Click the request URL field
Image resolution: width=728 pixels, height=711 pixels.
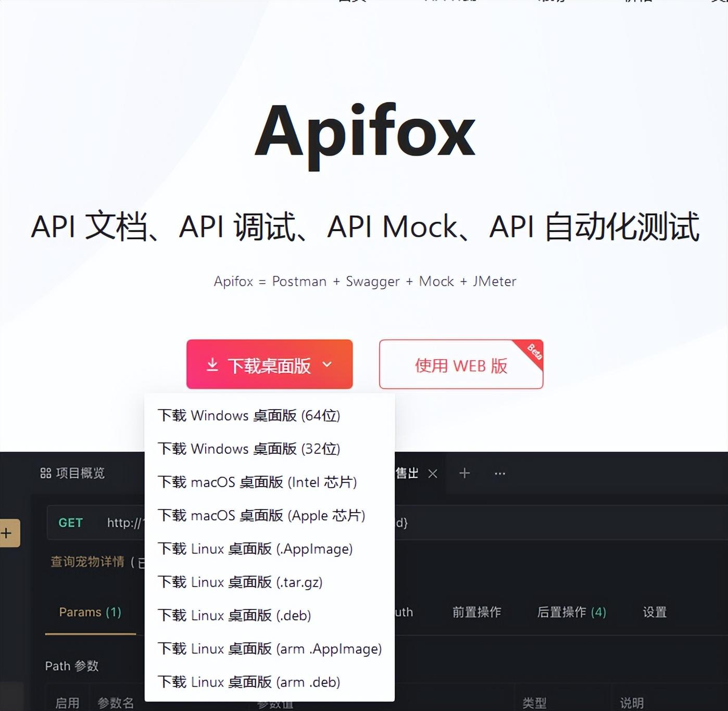click(387, 523)
